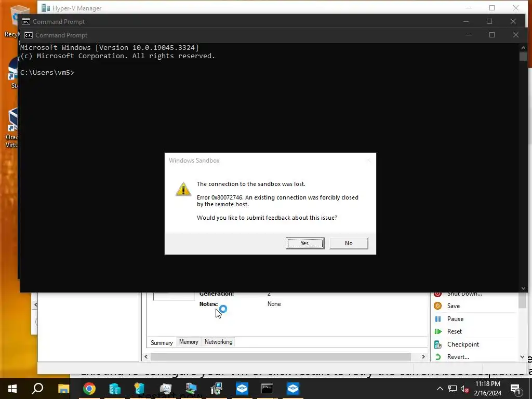
Task: Click the Command Prompt taskbar icon
Action: point(268,389)
